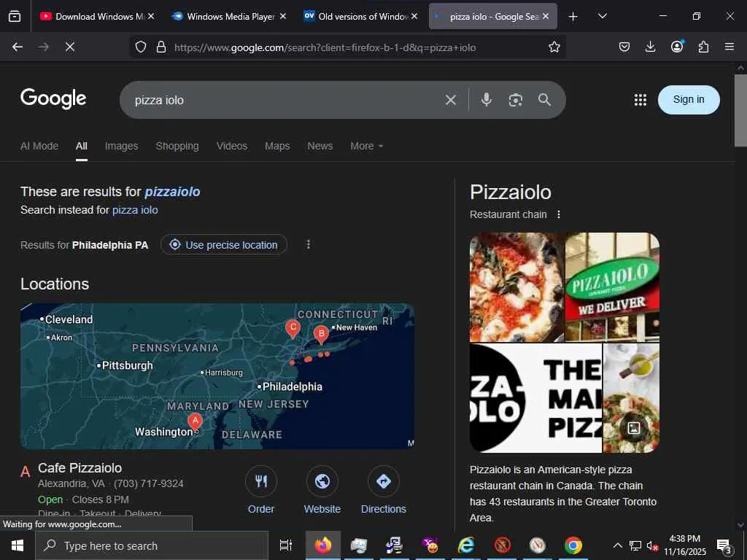Image resolution: width=747 pixels, height=560 pixels.
Task: Open location options three-dot menu
Action: [x=309, y=244]
